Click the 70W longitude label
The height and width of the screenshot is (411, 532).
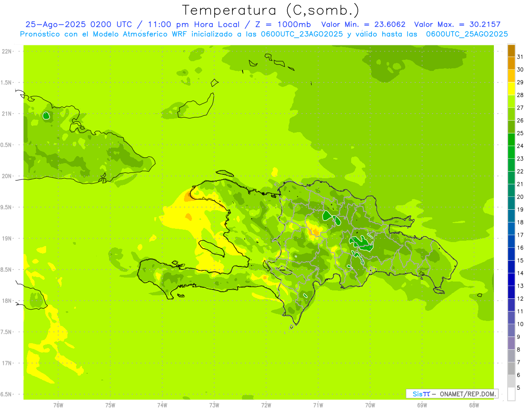(x=370, y=405)
